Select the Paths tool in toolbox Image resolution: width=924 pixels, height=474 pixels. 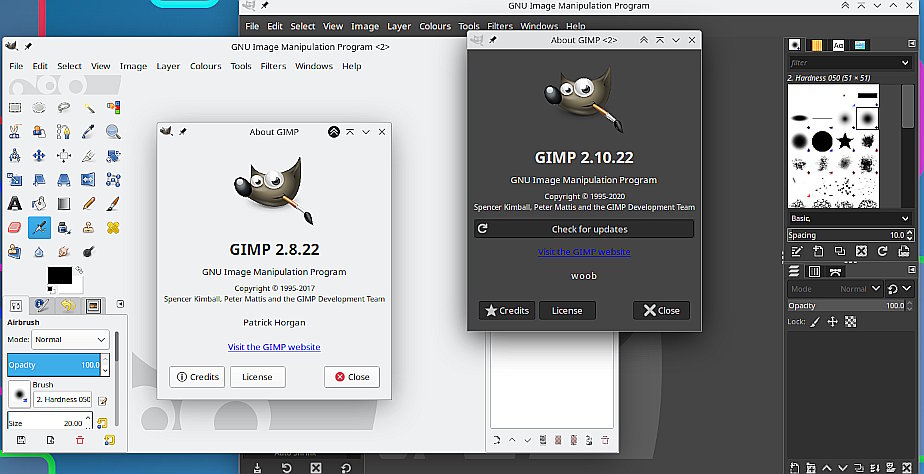[x=64, y=131]
